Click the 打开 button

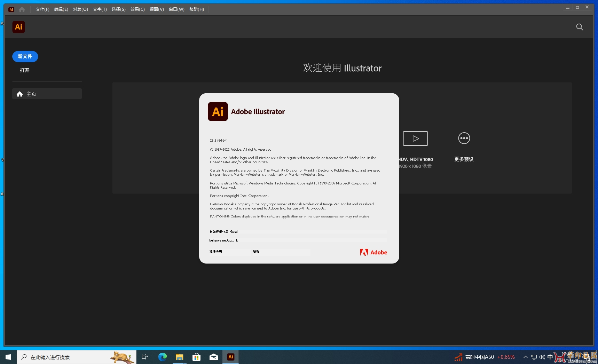point(25,70)
